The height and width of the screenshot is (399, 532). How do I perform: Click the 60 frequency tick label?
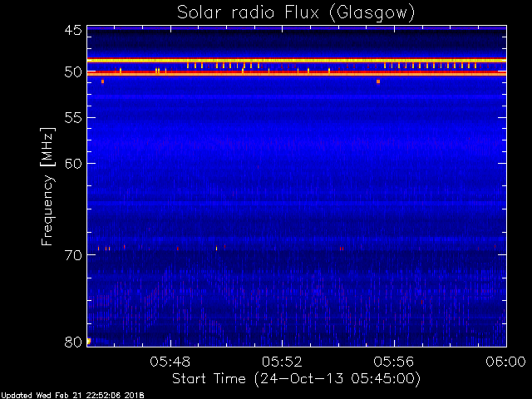click(73, 163)
